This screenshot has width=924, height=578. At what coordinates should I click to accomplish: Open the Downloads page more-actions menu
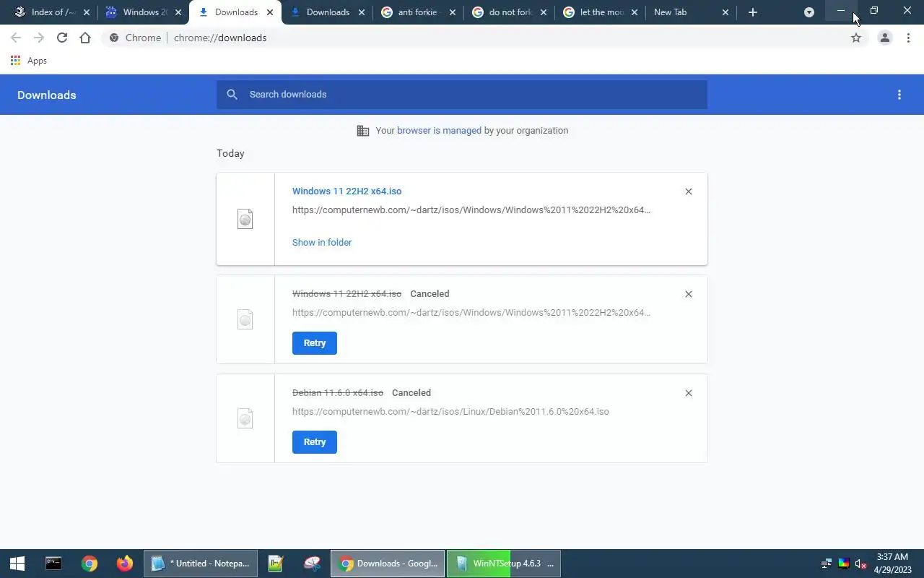[899, 95]
